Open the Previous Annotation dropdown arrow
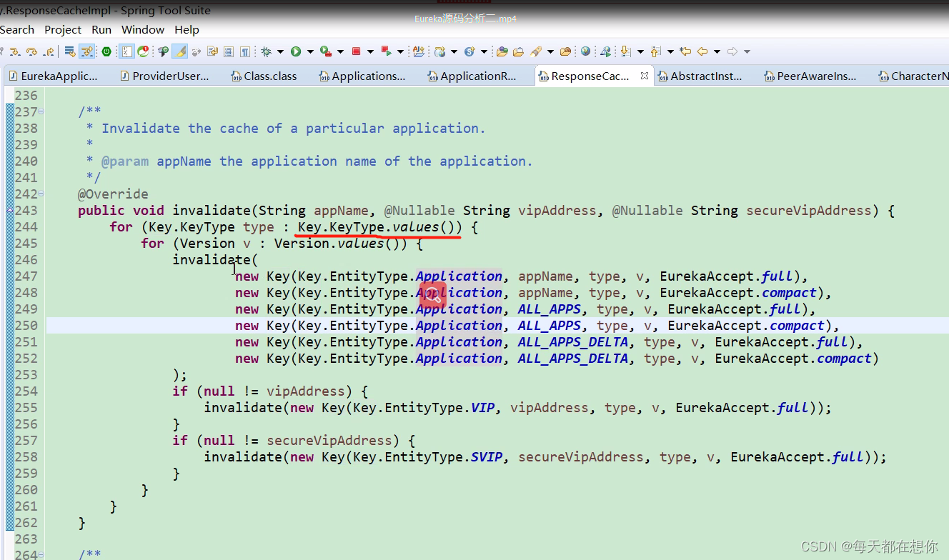 coord(670,51)
